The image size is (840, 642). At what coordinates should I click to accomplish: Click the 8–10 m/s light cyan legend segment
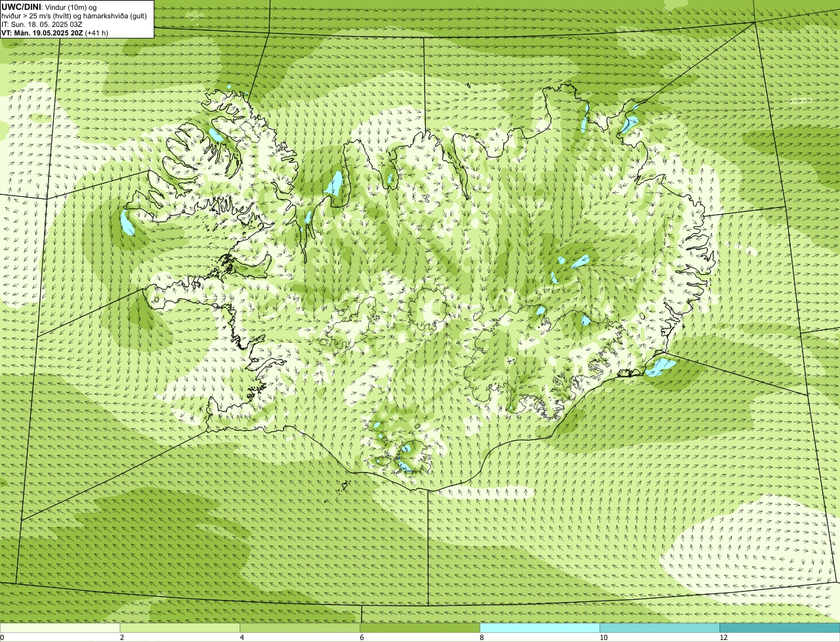pyautogui.click(x=540, y=628)
